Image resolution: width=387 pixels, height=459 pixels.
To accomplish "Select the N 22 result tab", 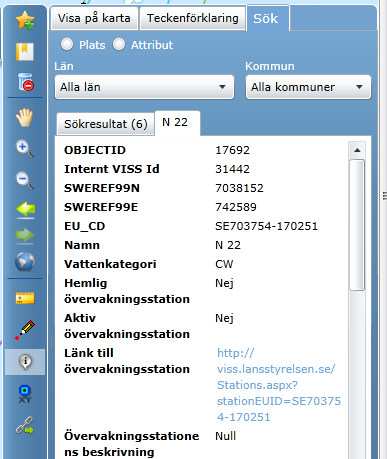I will 177,123.
